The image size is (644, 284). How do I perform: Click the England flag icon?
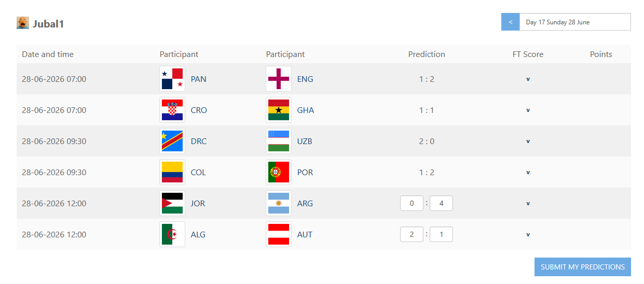point(279,79)
